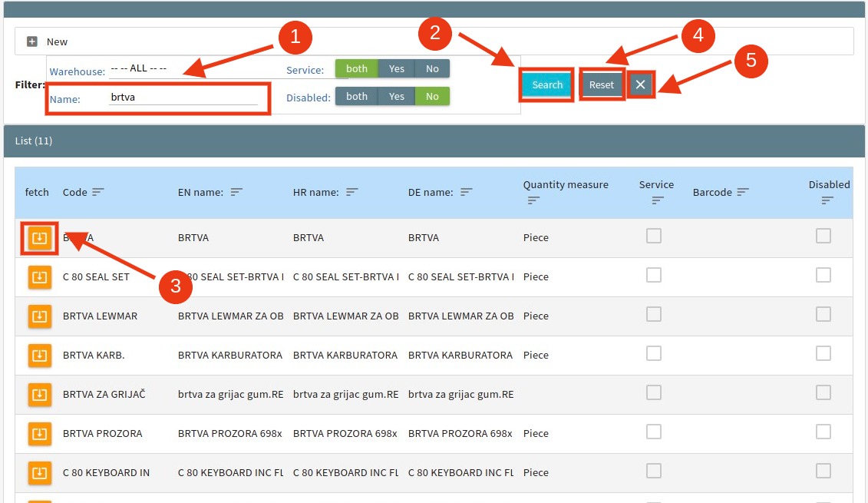868x503 pixels.
Task: Sort by Code column icon
Action: 98,192
